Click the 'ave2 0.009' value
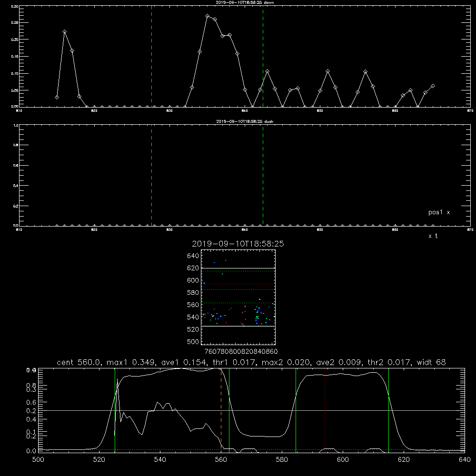476x476 pixels. [339, 362]
